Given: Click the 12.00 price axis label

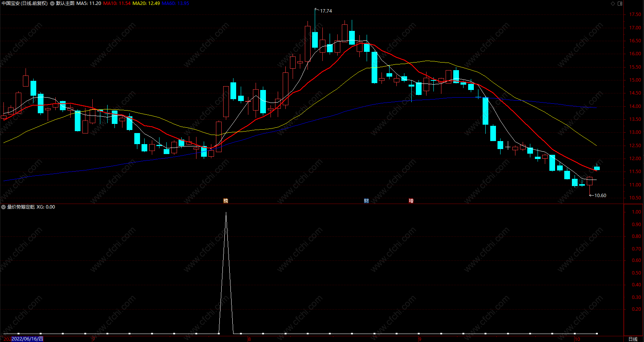Looking at the screenshot, I should click(x=635, y=159).
